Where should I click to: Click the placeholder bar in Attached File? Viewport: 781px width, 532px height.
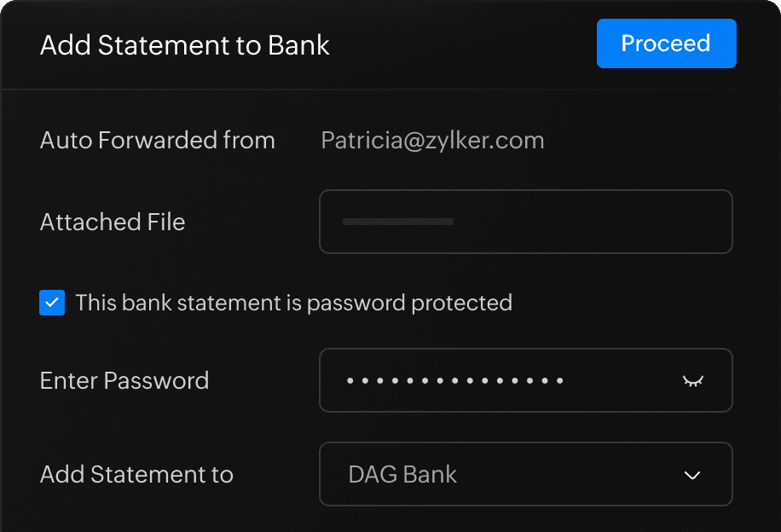pyautogui.click(x=397, y=222)
